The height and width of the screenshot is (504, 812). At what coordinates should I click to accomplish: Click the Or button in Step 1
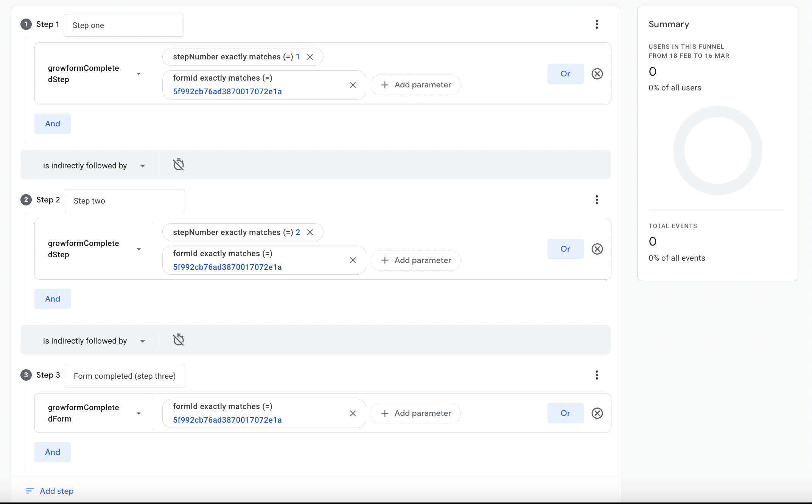(565, 74)
